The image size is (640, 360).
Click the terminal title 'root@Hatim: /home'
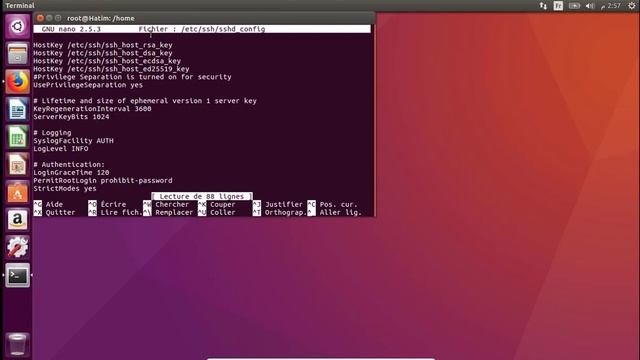(101, 18)
